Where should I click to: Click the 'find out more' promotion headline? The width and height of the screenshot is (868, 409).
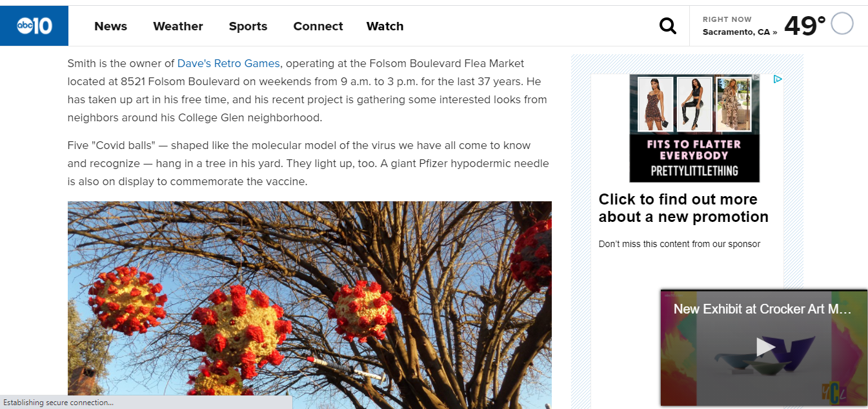(x=683, y=208)
